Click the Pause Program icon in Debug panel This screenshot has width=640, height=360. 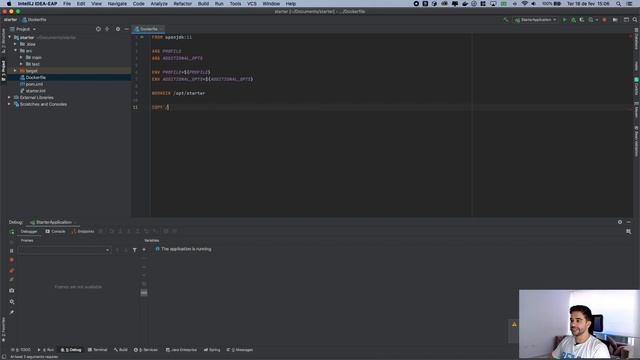point(11,251)
